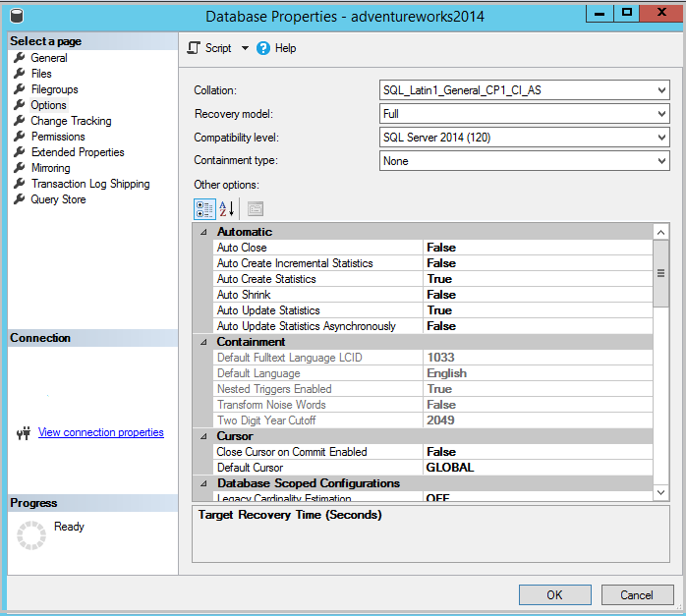Expand the Recovery model combo box

point(661,114)
